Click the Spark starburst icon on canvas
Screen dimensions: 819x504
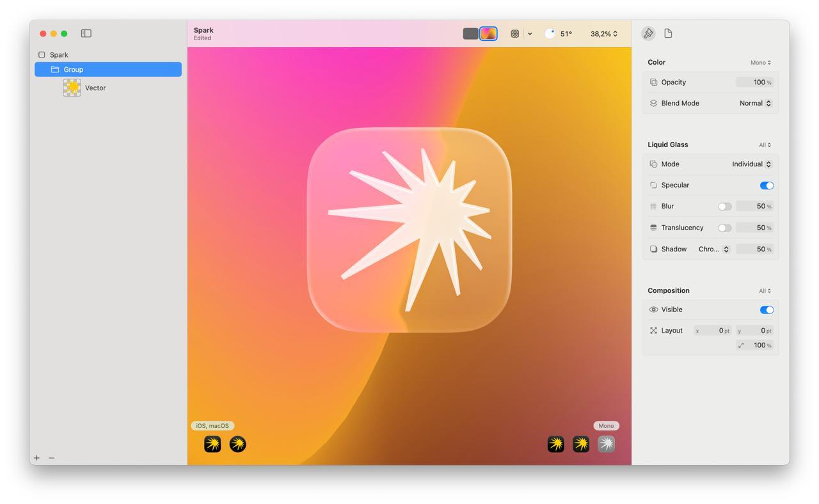[x=409, y=230]
